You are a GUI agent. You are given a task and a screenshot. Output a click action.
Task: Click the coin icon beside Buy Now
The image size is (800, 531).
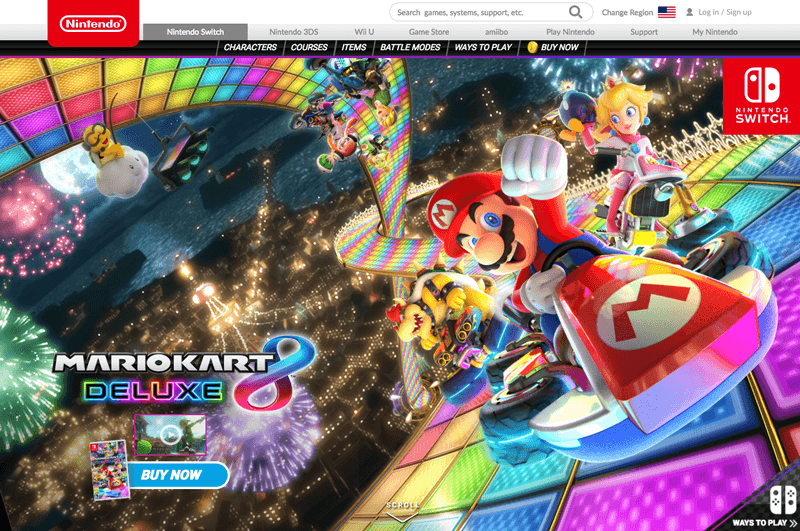click(x=532, y=47)
